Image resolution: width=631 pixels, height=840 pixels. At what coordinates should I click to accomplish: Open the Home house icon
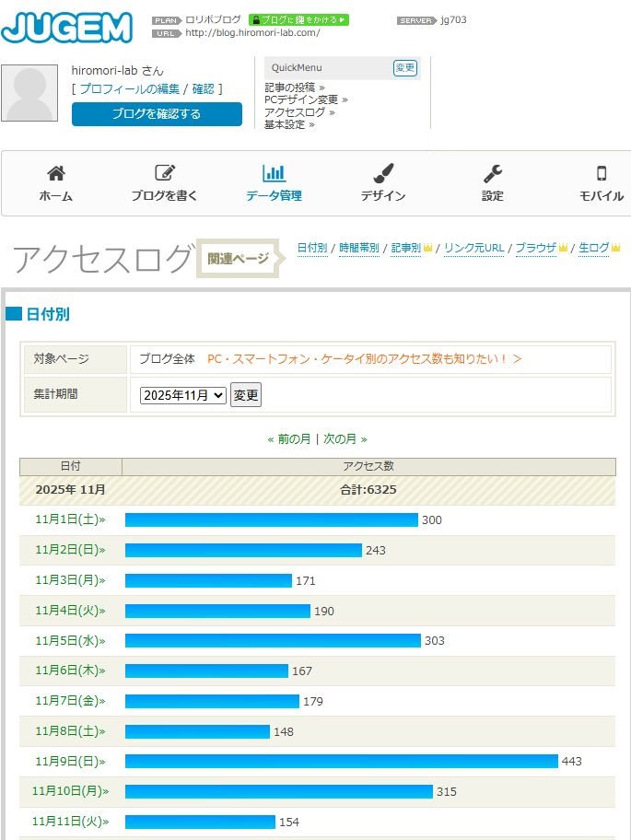(x=56, y=173)
